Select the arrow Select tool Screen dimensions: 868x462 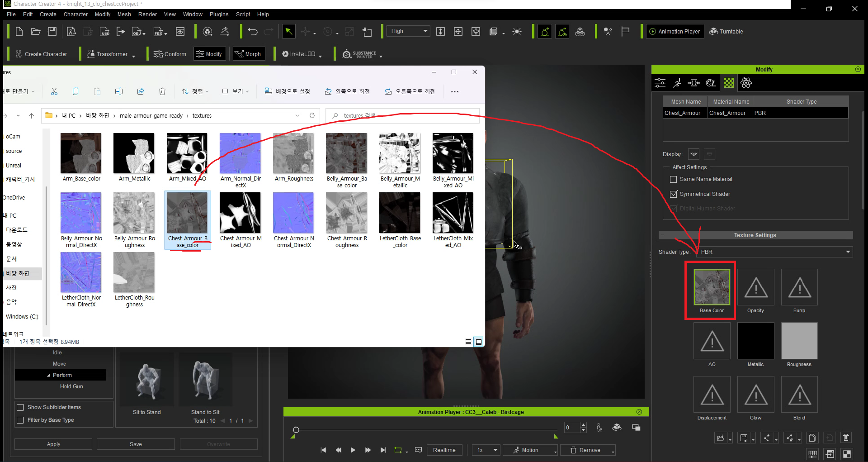288,31
